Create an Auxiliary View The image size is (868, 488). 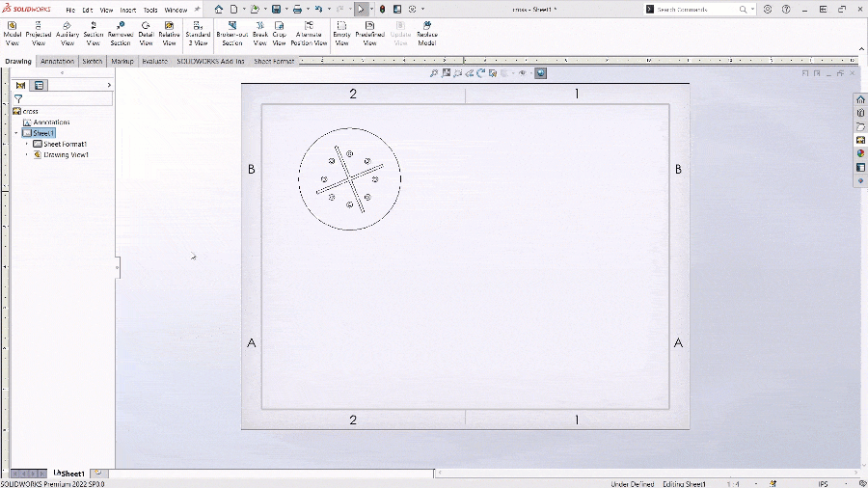click(67, 34)
